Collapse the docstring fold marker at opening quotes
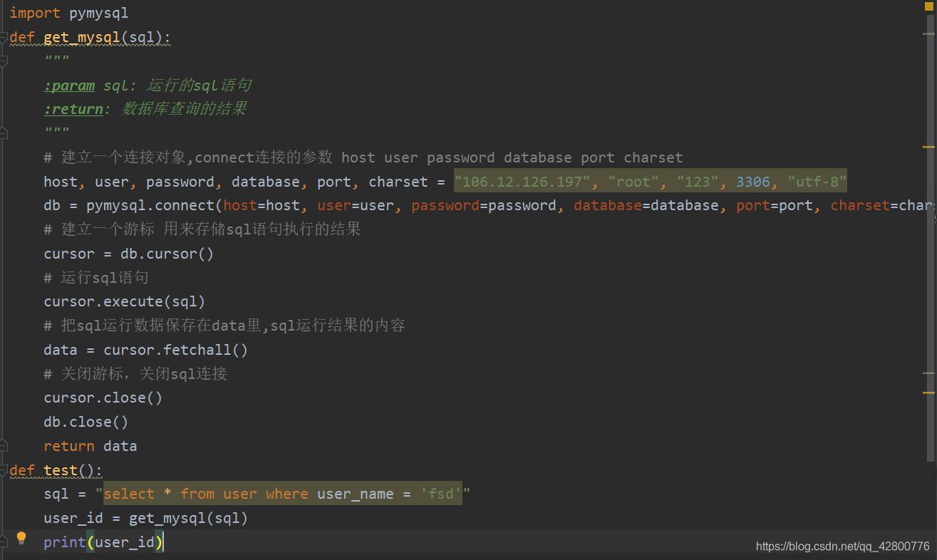This screenshot has height=560, width=937. coord(4,62)
